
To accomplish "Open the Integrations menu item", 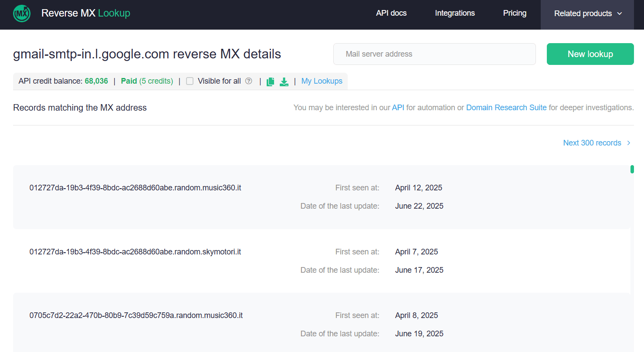I will tap(455, 13).
